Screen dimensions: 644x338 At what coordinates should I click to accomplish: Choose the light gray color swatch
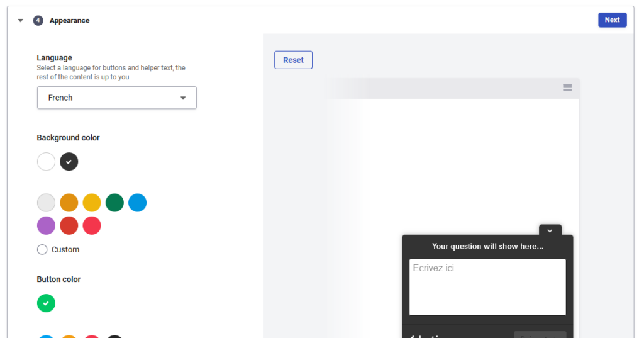coord(46,203)
